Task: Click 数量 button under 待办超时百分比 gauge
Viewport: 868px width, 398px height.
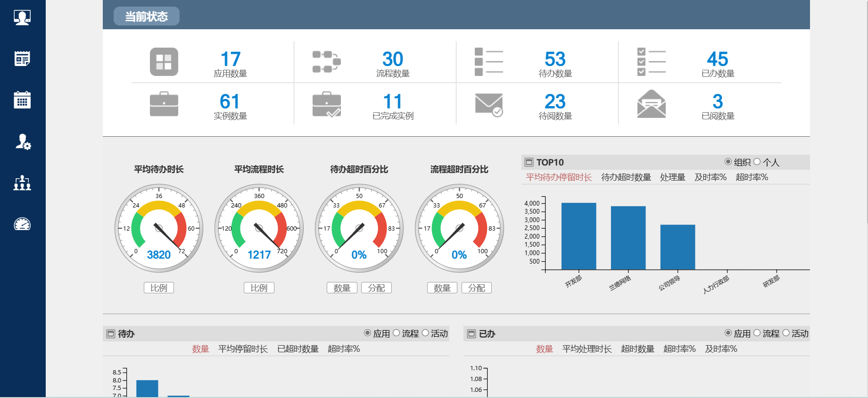Action: point(342,288)
